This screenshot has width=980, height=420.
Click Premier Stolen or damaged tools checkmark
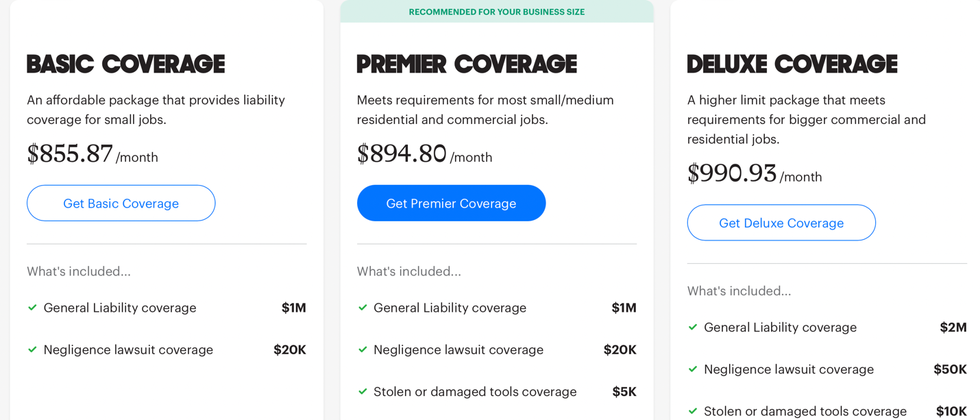[363, 391]
